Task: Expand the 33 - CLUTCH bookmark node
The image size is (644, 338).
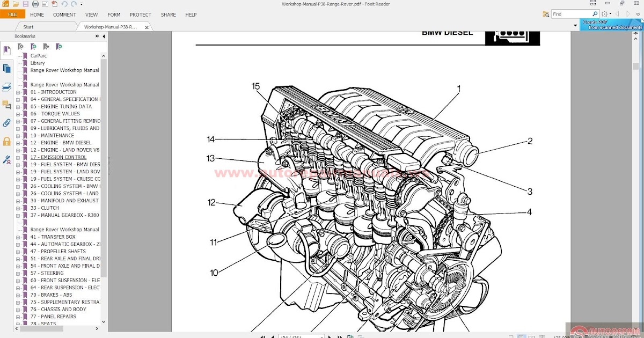Action: coord(18,208)
